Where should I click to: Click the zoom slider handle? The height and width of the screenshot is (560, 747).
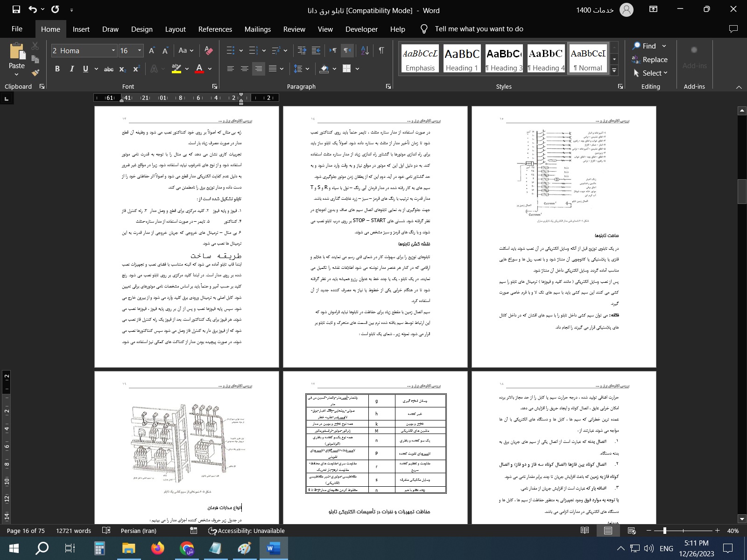tap(665, 531)
